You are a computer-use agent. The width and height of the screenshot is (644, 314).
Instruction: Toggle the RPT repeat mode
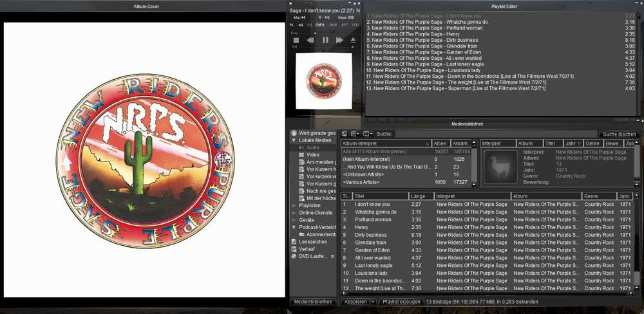[x=345, y=25]
